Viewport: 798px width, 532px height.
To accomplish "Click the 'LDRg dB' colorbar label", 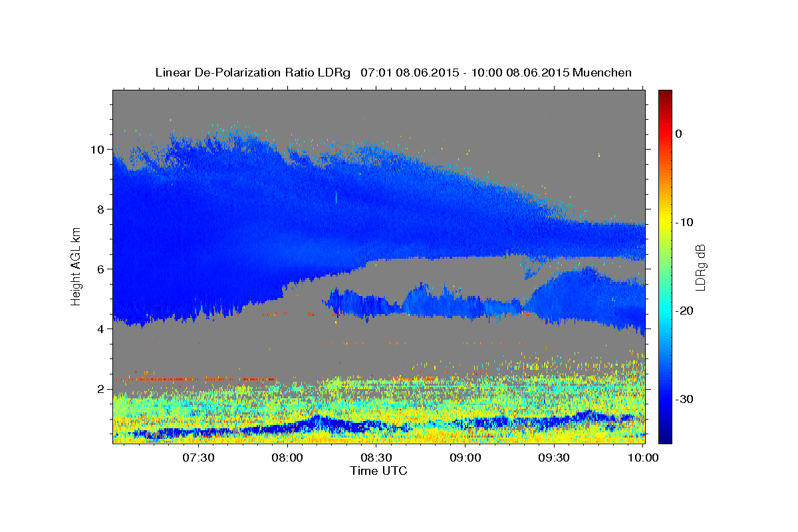I will 700,267.
